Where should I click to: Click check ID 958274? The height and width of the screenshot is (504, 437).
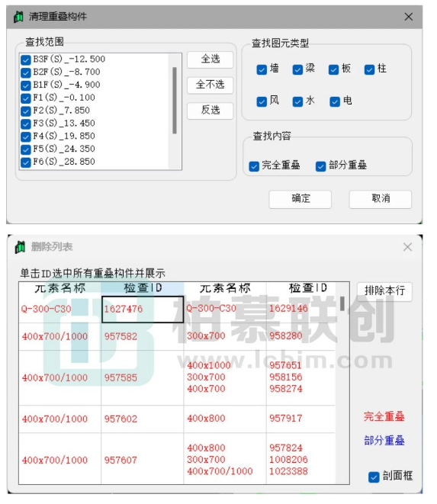tap(285, 389)
